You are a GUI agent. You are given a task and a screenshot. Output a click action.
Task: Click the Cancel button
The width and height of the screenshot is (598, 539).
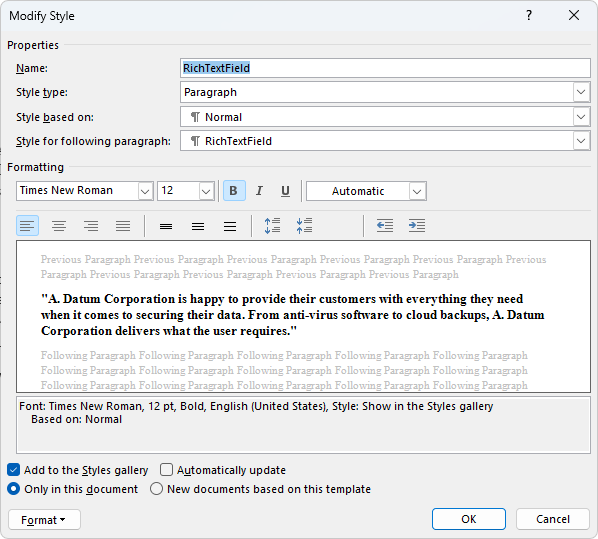point(553,519)
